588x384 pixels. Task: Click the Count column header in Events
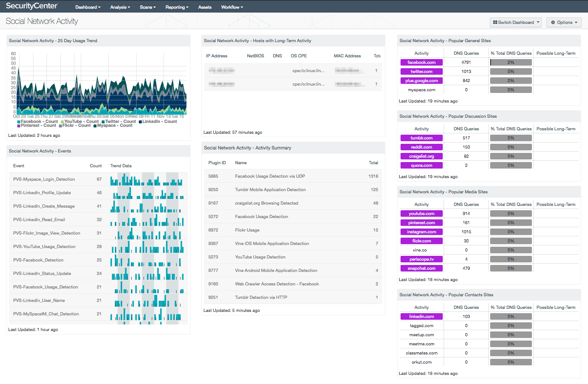[x=96, y=166]
